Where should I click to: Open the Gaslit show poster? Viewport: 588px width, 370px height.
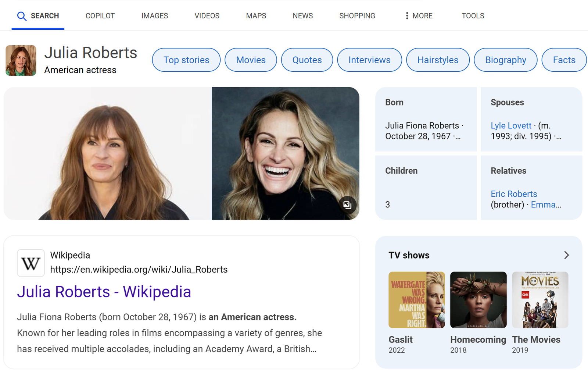pos(416,300)
